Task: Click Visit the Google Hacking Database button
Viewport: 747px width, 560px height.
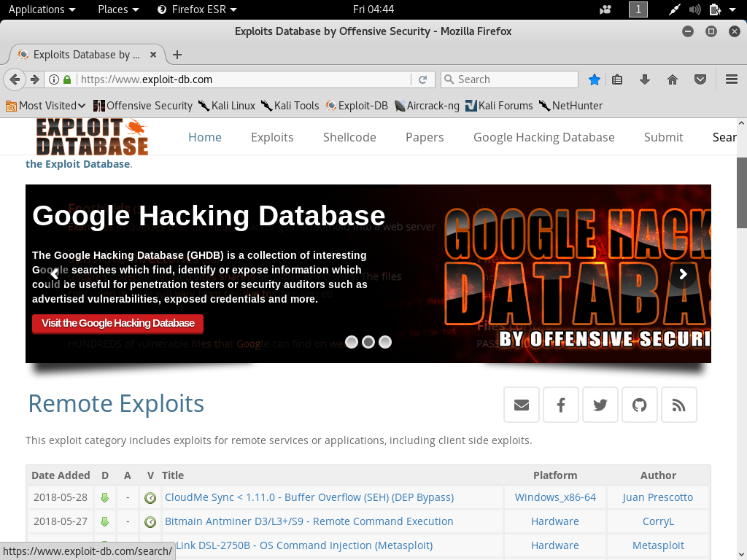Action: pyautogui.click(x=117, y=323)
